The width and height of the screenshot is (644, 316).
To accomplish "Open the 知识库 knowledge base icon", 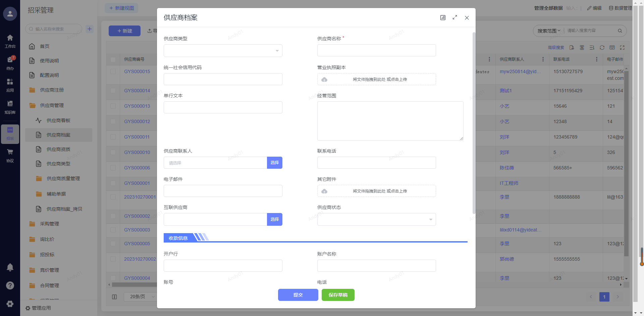I will point(10,106).
